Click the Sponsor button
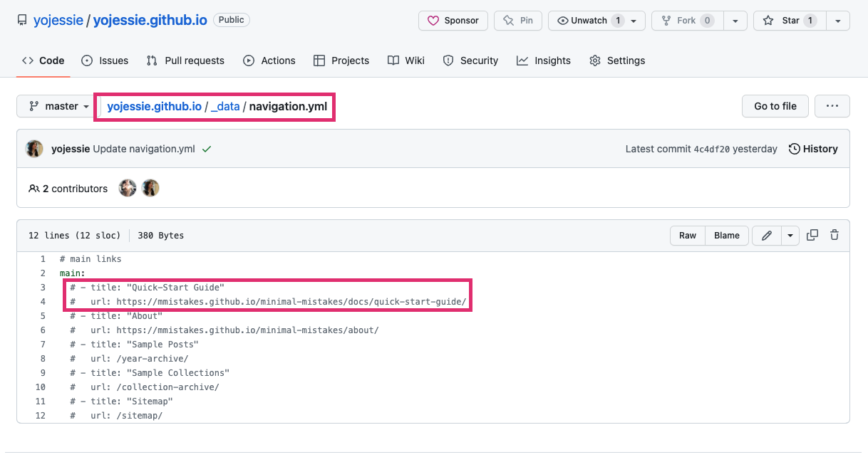Viewport: 868px width, 467px height. 453,21
